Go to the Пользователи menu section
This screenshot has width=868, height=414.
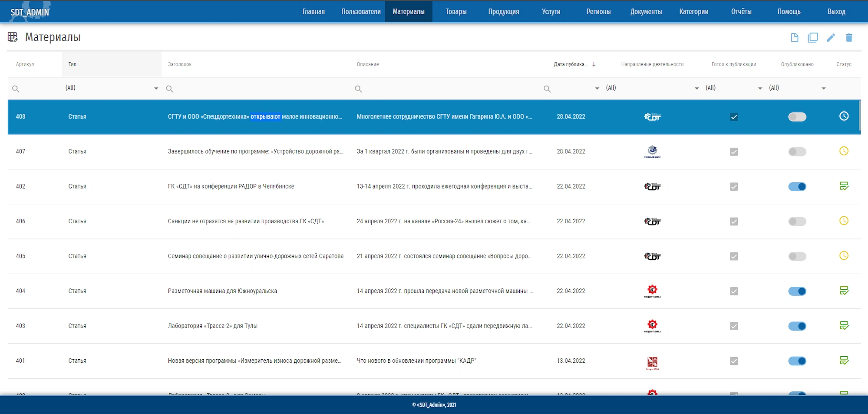(x=361, y=12)
